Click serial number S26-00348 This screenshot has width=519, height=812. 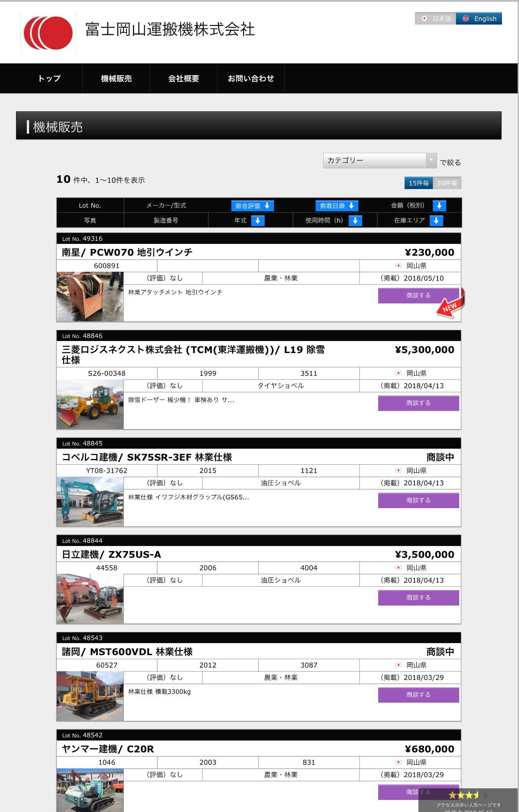tap(107, 374)
